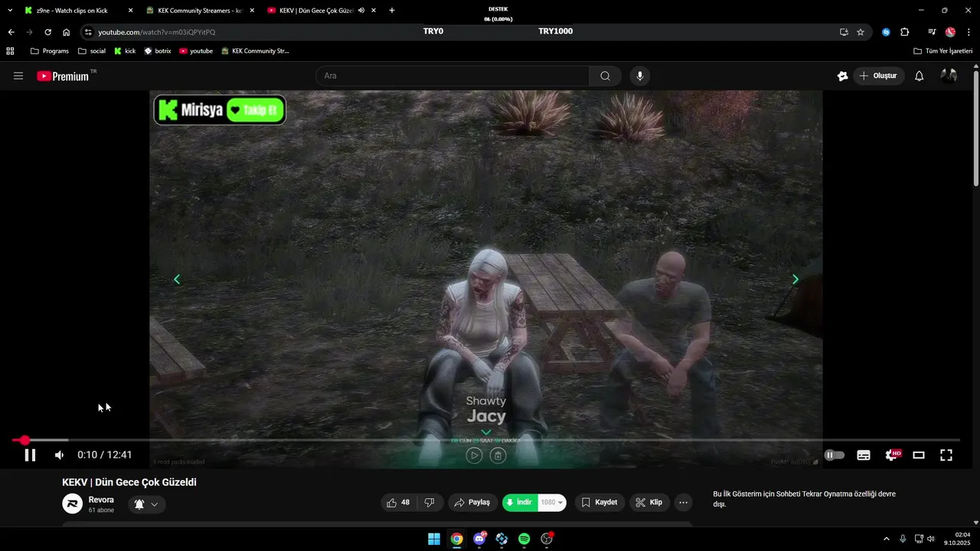This screenshot has height=551, width=980.
Task: Share the video via Paylaş
Action: 472,503
